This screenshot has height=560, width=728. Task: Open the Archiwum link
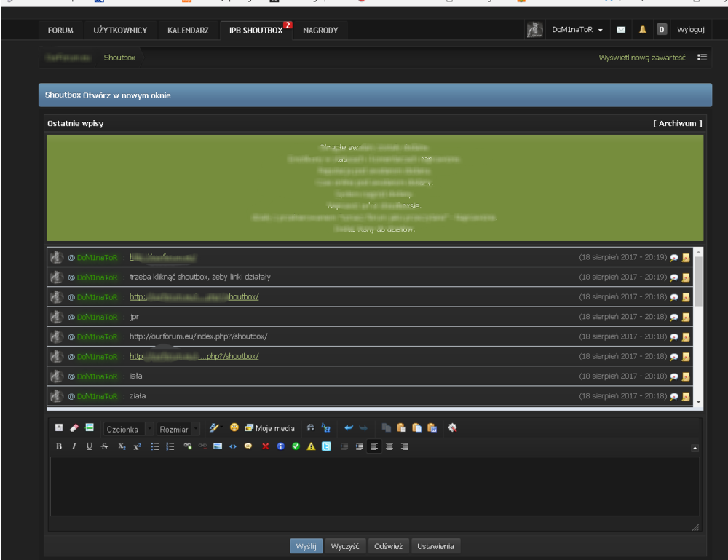[x=677, y=123]
